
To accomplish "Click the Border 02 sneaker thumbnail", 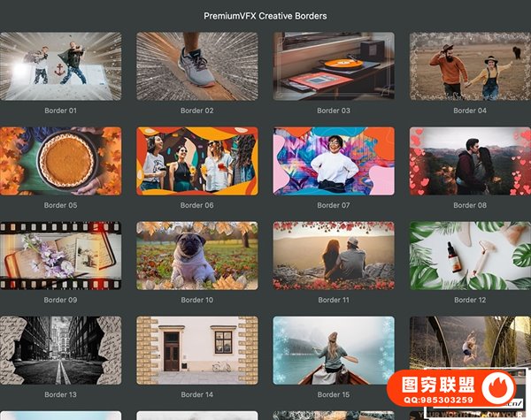I will pos(197,66).
